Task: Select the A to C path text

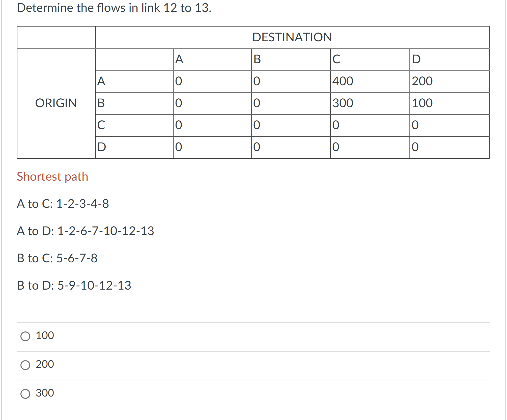Action: 63,204
